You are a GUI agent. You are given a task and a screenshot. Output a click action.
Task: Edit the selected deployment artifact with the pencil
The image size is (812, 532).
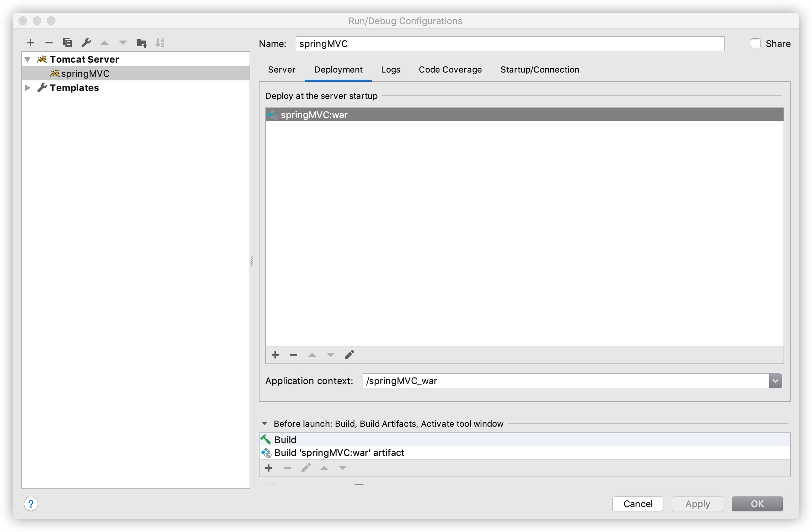(x=349, y=355)
